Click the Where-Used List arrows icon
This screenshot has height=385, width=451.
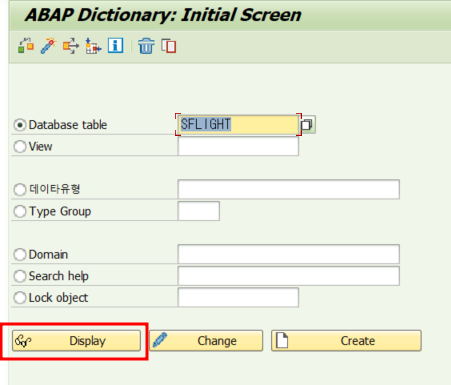click(71, 46)
